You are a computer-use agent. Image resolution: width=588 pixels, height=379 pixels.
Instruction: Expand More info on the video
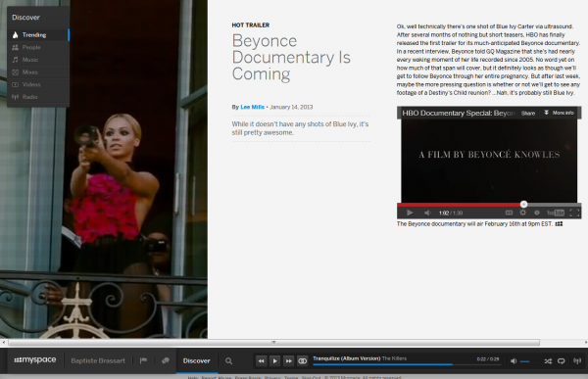[559, 113]
